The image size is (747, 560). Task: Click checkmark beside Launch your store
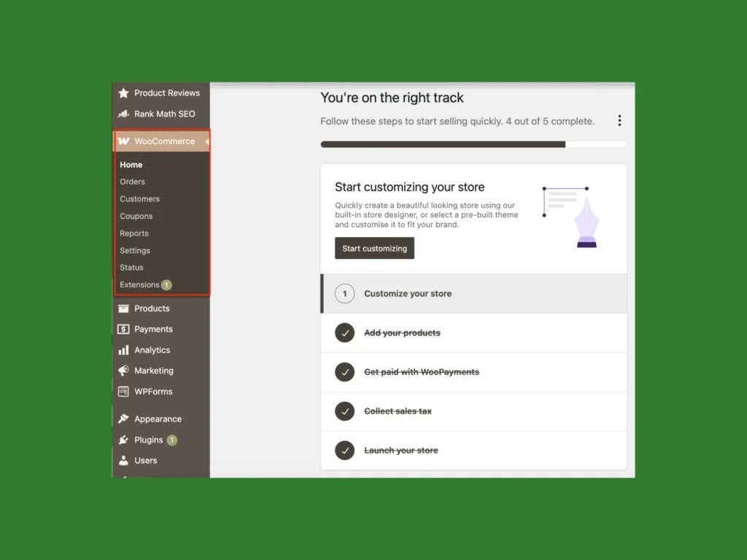pyautogui.click(x=344, y=451)
